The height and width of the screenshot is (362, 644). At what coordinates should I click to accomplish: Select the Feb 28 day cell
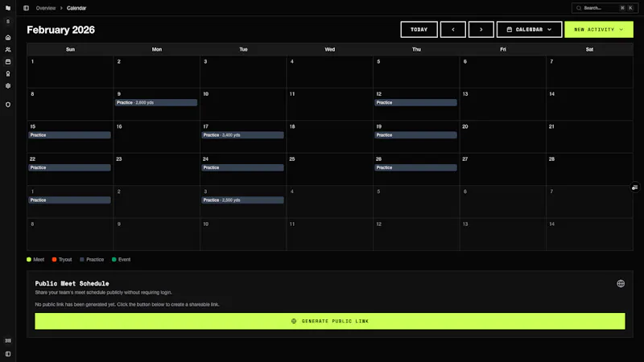[589, 169]
